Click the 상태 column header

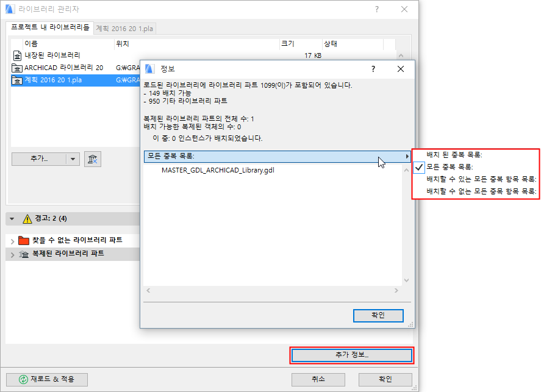353,44
